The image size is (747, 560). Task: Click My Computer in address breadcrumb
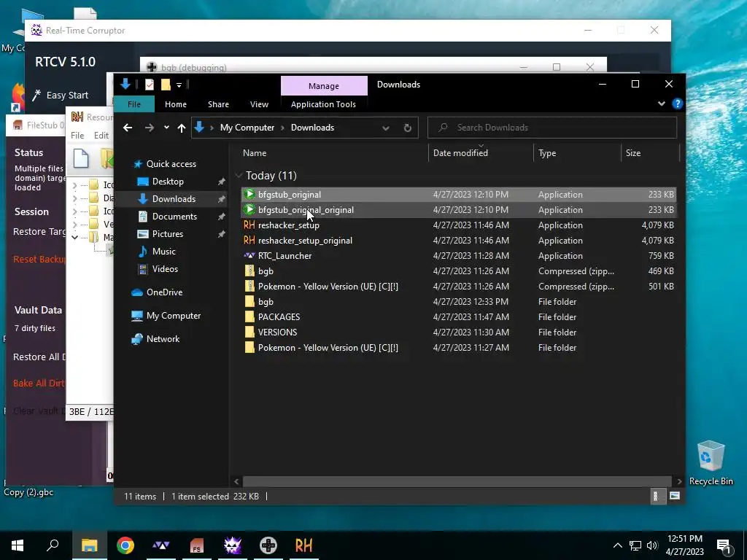coord(247,128)
